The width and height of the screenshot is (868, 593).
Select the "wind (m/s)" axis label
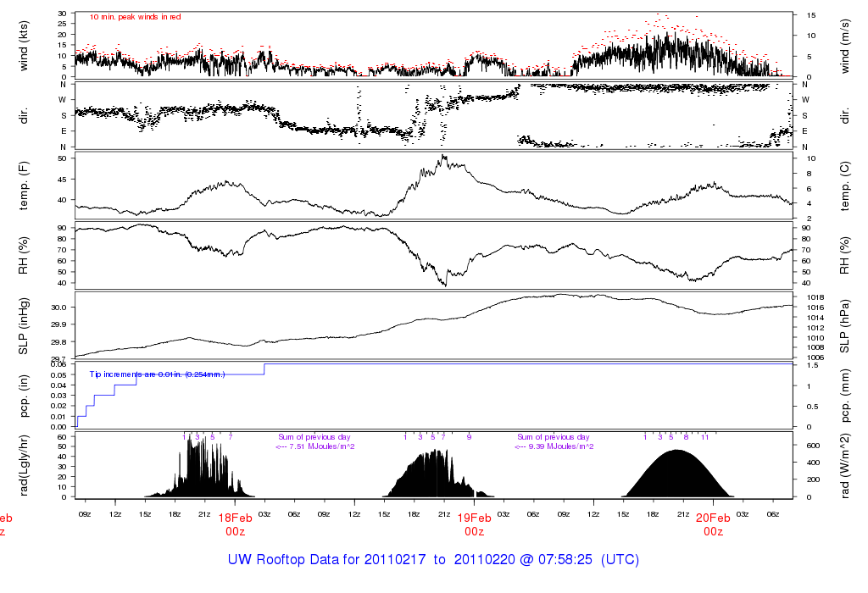click(844, 47)
